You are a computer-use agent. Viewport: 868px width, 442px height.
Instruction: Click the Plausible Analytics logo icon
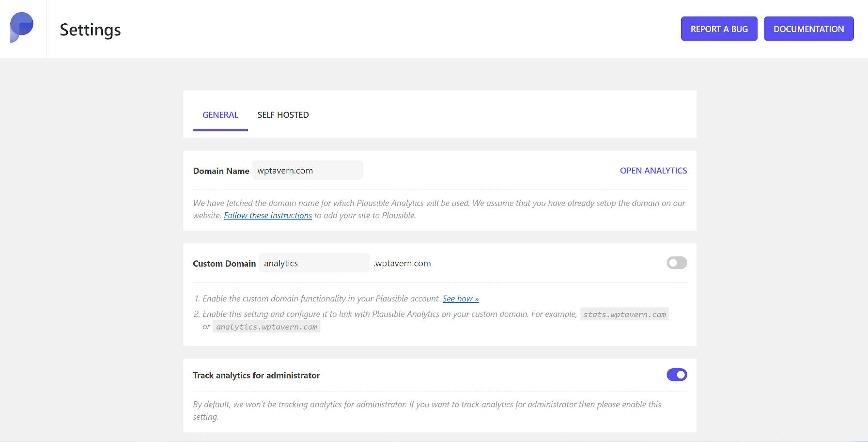pyautogui.click(x=21, y=28)
